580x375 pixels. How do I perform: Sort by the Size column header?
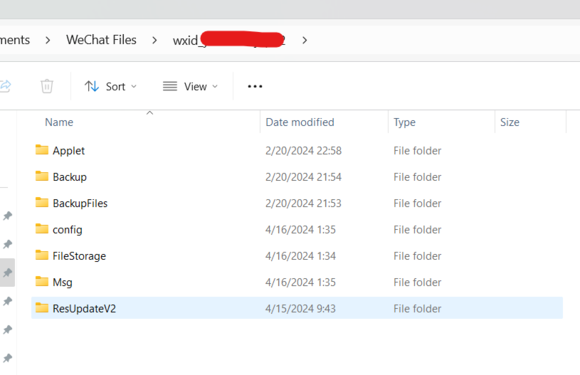(510, 122)
